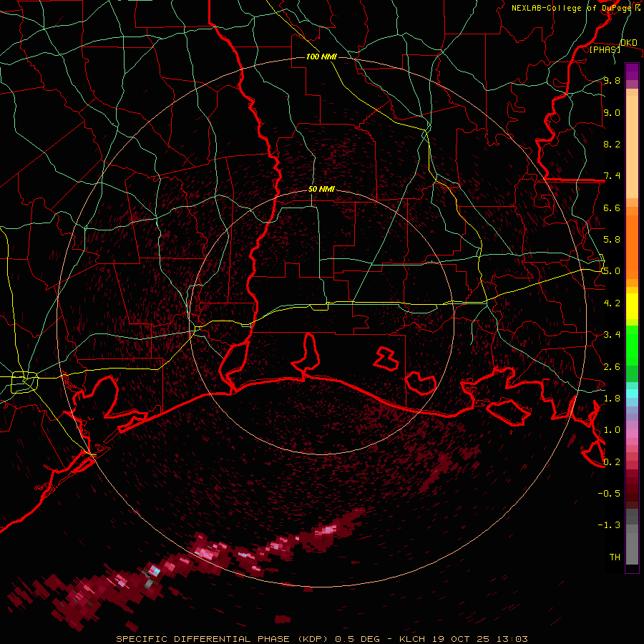This screenshot has height=644, width=644.
Task: Click the yellow Houston highway loop on the map
Action: (x=24, y=382)
